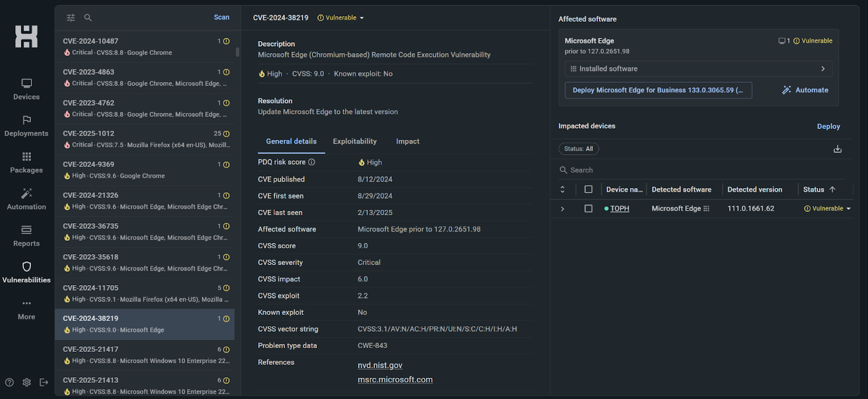Tick the select-all checkbox in table header

[589, 189]
